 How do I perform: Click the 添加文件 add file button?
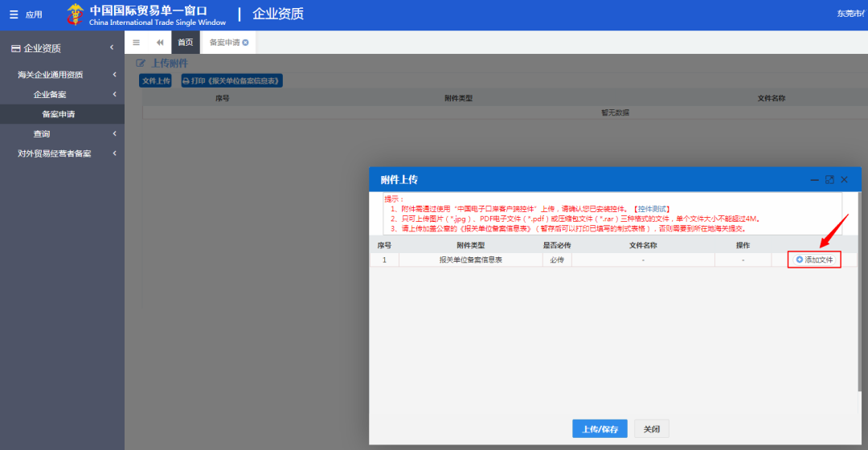814,260
